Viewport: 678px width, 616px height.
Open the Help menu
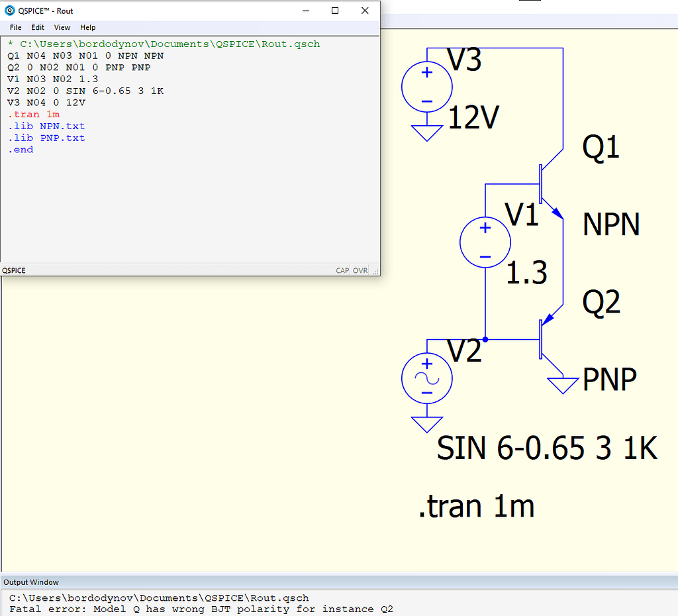(x=88, y=27)
